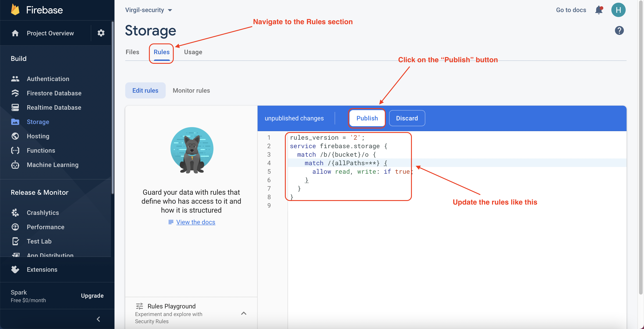Click the Rules Playground sliders icon
The image size is (644, 329).
(x=139, y=306)
